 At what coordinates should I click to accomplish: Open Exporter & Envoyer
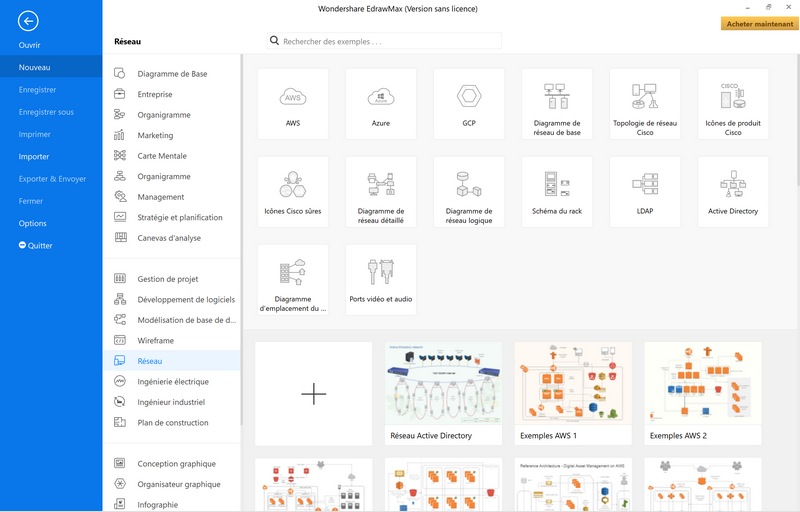click(x=51, y=178)
